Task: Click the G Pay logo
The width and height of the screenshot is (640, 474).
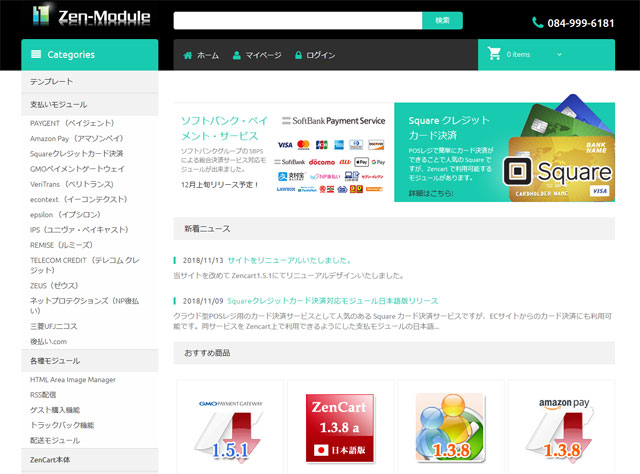Action: [x=378, y=162]
